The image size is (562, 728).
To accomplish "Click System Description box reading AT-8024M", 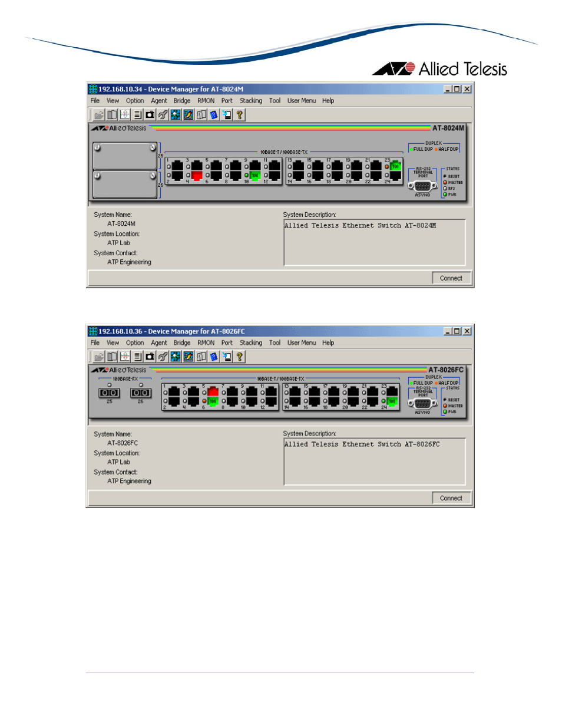I will [375, 243].
